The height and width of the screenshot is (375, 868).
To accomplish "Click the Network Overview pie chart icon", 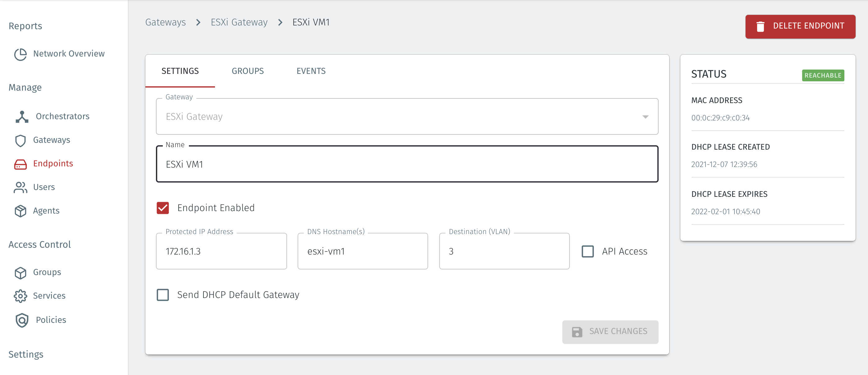I will (x=20, y=54).
